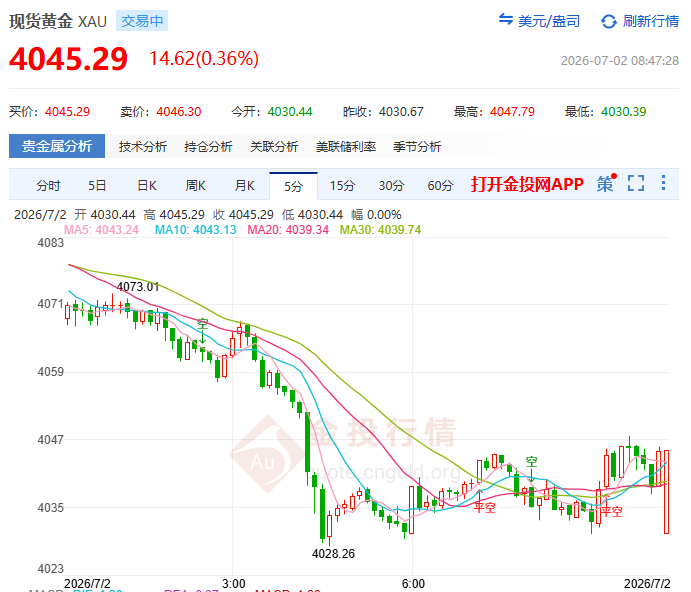Viewport: 691px width, 592px height.
Task: Select the 周K chart period
Action: pos(195,186)
